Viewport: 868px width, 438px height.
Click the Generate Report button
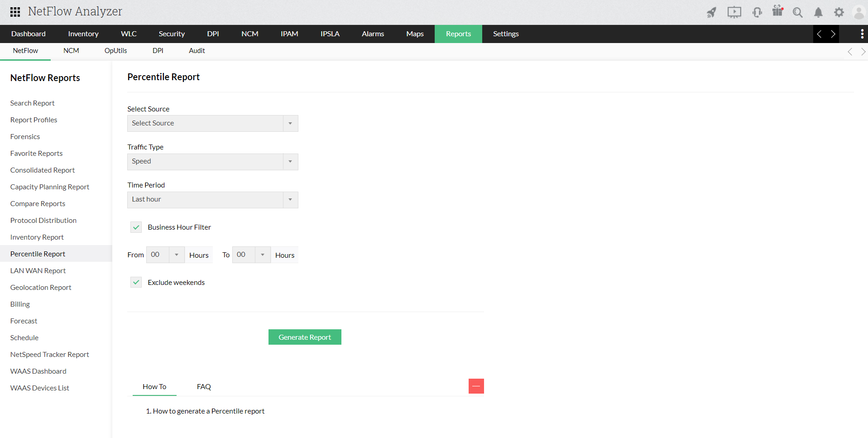pyautogui.click(x=305, y=337)
